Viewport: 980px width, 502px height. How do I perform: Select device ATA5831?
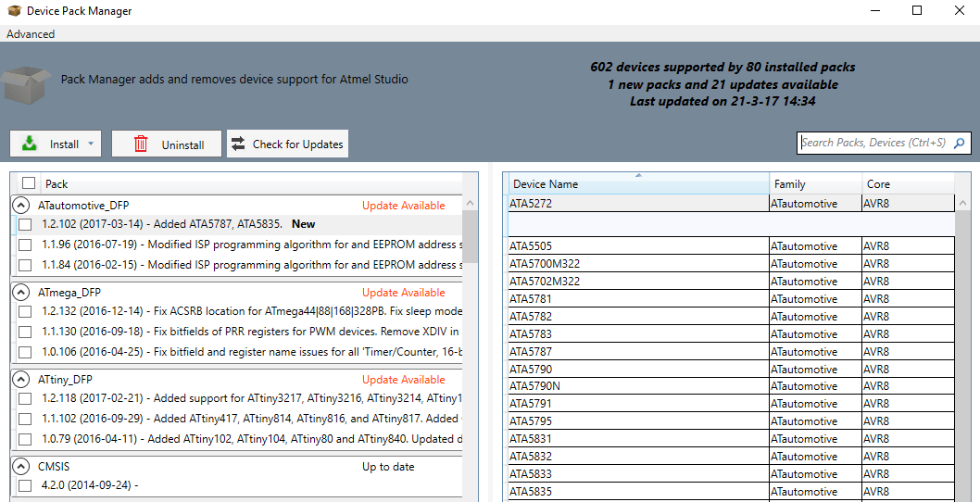(x=731, y=438)
